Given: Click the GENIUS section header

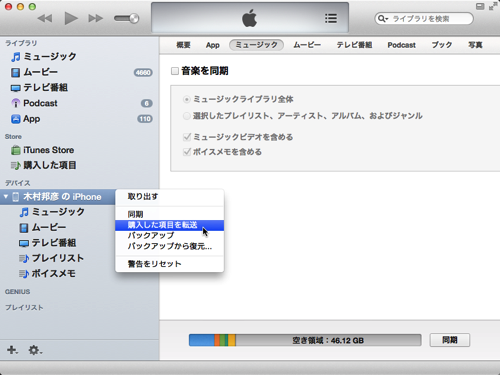Looking at the screenshot, I should tap(17, 292).
